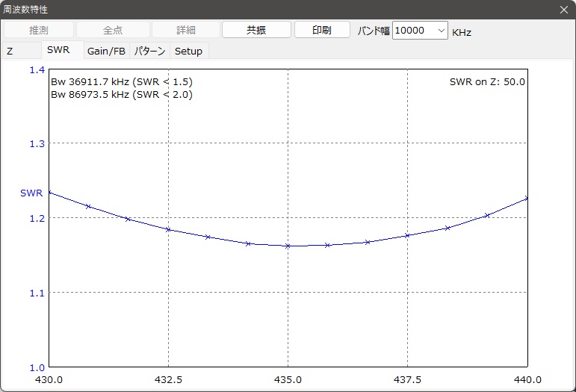Switch to the パターン tab

[149, 52]
